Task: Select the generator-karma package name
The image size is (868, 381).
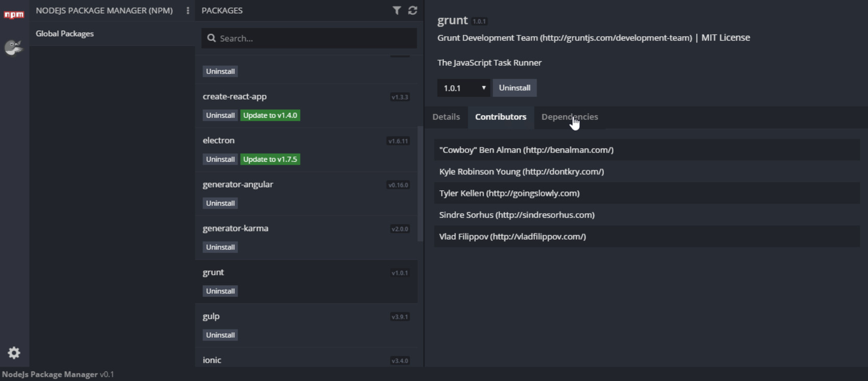Action: pos(236,228)
